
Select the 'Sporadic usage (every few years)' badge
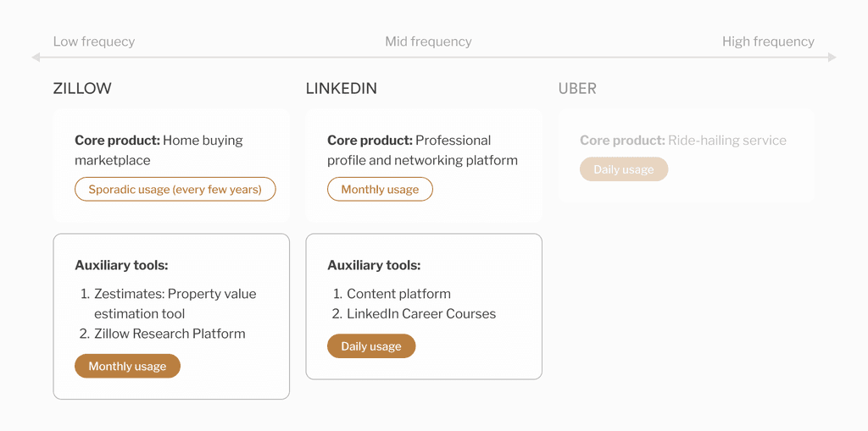click(x=175, y=190)
